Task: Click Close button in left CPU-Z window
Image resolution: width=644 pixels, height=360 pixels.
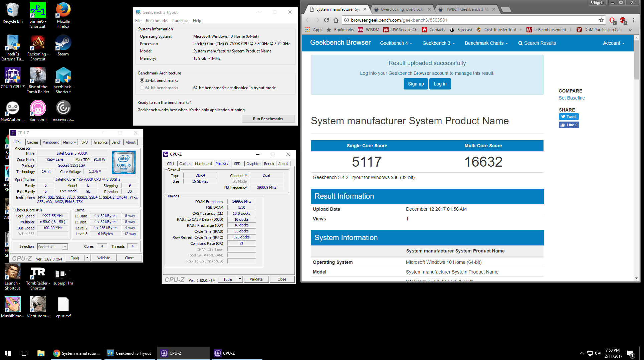Action: (129, 258)
